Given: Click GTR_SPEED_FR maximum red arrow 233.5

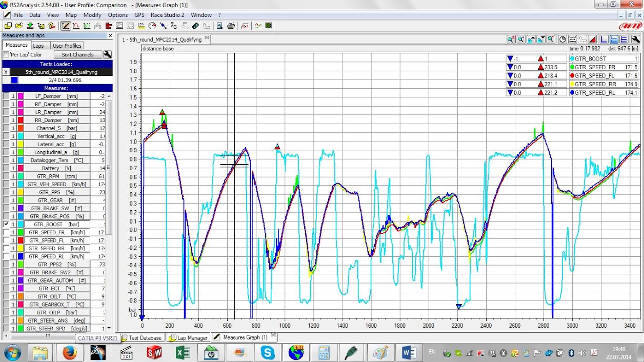Looking at the screenshot, I should coord(540,67).
